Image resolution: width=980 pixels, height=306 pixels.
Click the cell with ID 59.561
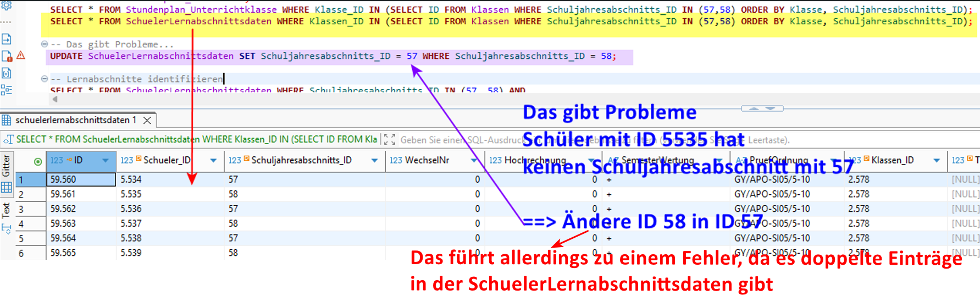(x=81, y=194)
